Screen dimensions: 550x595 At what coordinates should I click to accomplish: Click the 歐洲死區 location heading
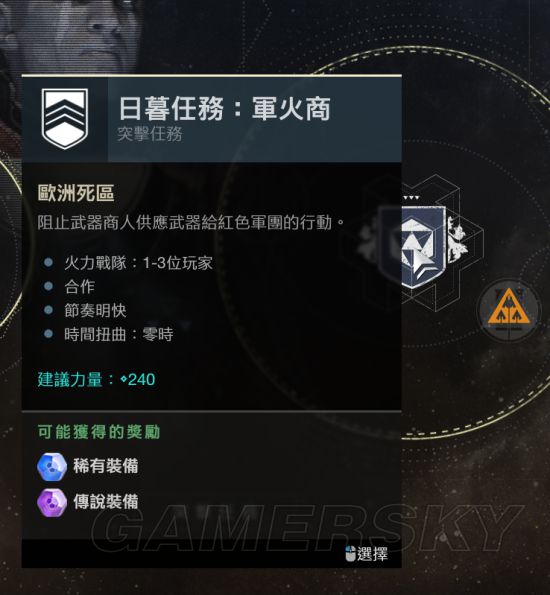point(76,193)
